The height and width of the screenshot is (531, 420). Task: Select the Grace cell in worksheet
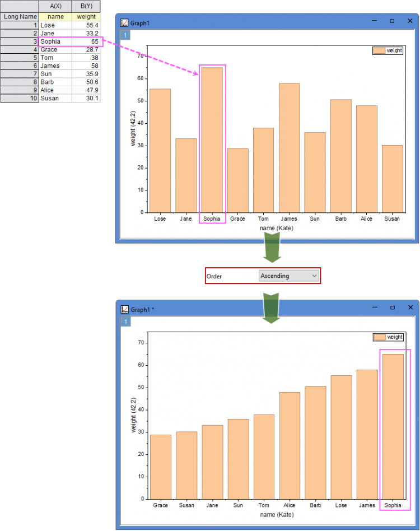pyautogui.click(x=55, y=49)
